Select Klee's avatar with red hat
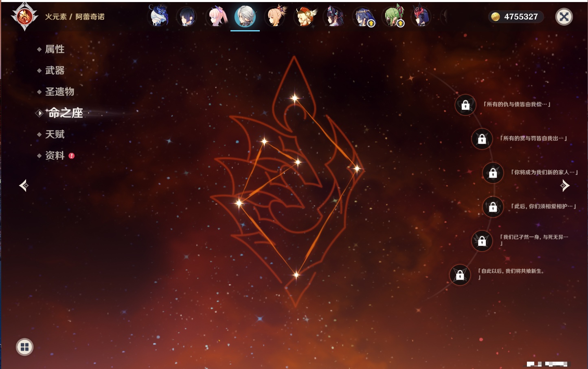Screen dimensions: 588x369 [305, 17]
